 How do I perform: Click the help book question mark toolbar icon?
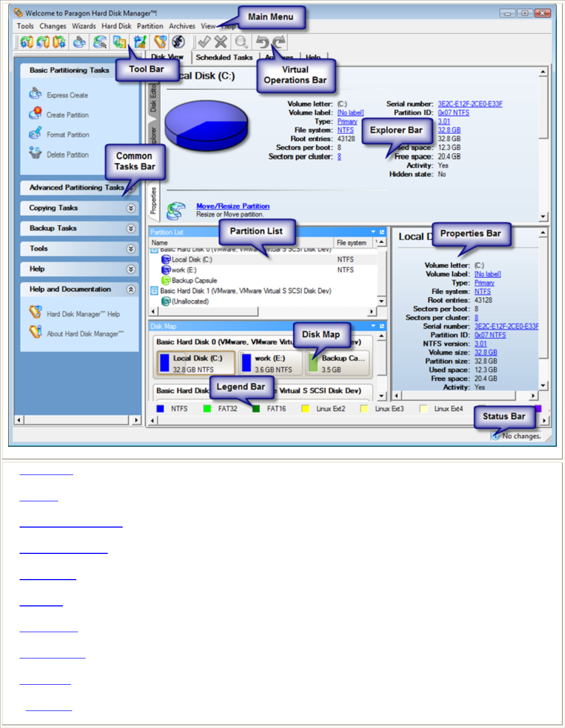click(x=161, y=42)
